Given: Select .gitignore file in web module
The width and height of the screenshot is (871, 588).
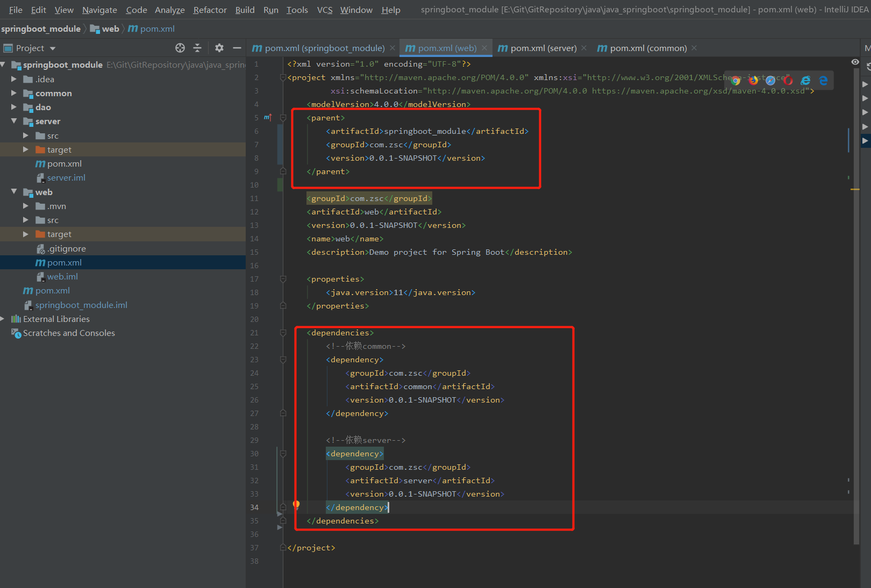Looking at the screenshot, I should point(66,248).
